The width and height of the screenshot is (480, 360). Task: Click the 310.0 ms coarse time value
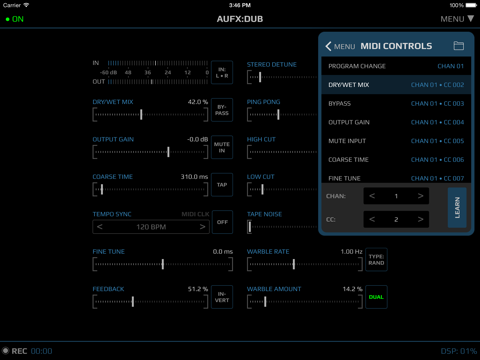click(x=194, y=176)
